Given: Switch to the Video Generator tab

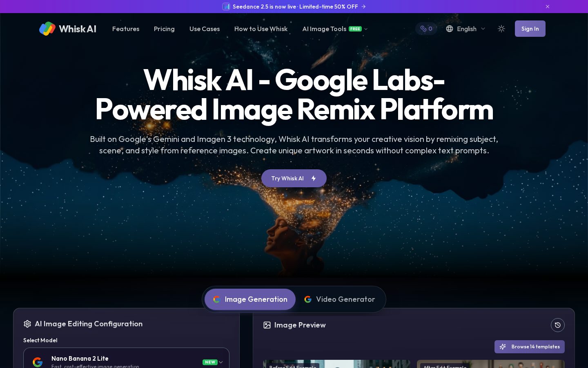Looking at the screenshot, I should click(x=340, y=299).
